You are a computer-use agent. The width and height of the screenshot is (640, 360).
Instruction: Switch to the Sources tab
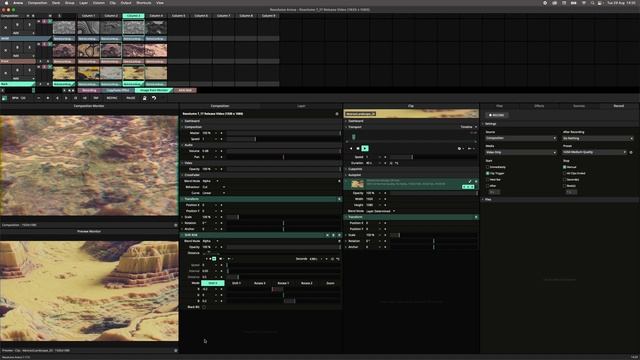coord(579,106)
